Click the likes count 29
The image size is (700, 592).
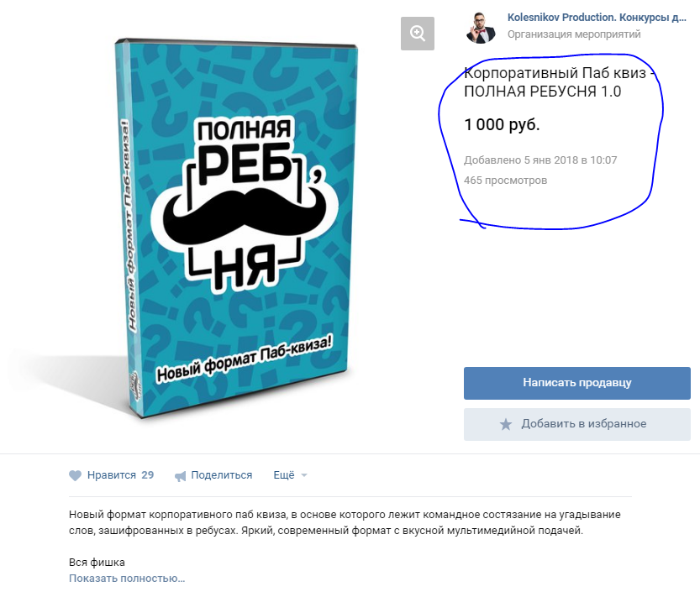(148, 475)
